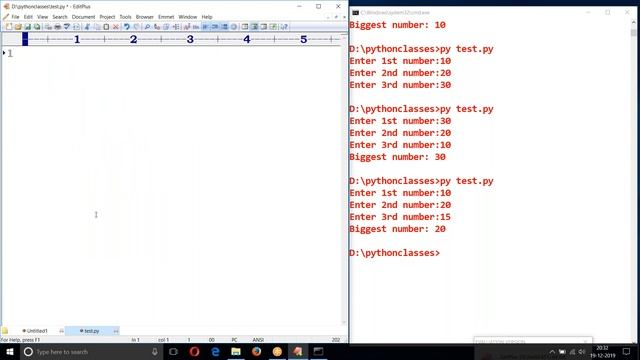This screenshot has height=360, width=640.
Task: Open the File menu in EditPlus
Action: pyautogui.click(x=15, y=17)
